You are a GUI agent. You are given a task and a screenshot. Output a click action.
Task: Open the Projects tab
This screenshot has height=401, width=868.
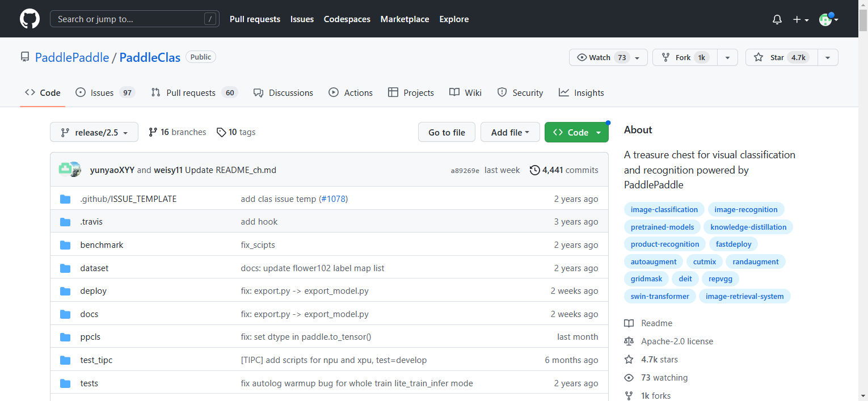click(x=411, y=92)
